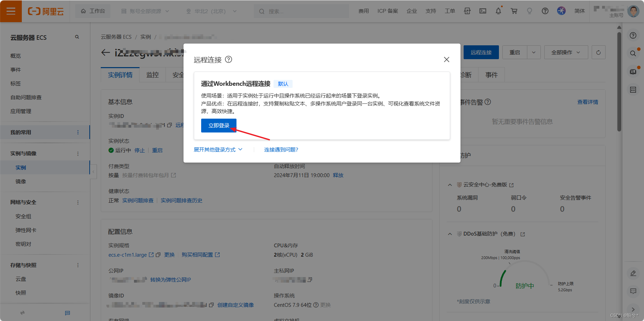The image size is (644, 321).
Task: Click the 释放 link beside auto release time
Action: click(x=338, y=175)
